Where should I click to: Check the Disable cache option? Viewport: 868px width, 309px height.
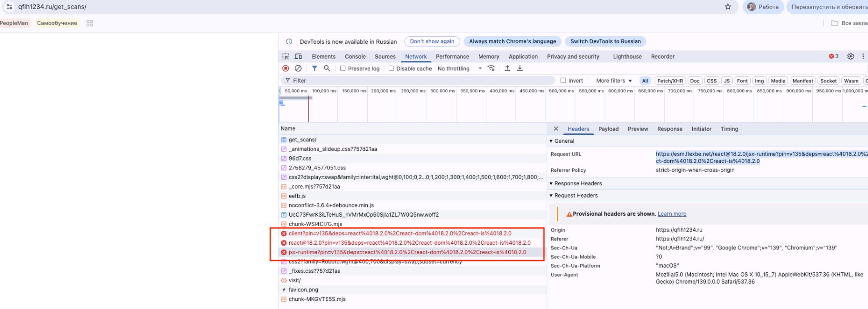coord(391,69)
